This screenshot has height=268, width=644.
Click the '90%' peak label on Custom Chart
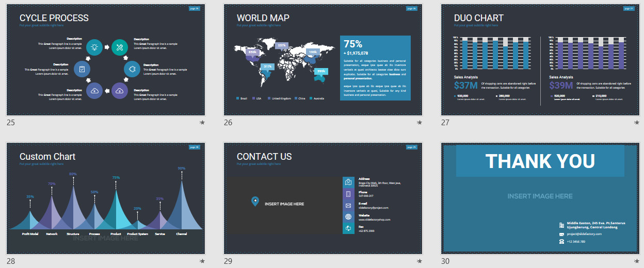point(182,169)
